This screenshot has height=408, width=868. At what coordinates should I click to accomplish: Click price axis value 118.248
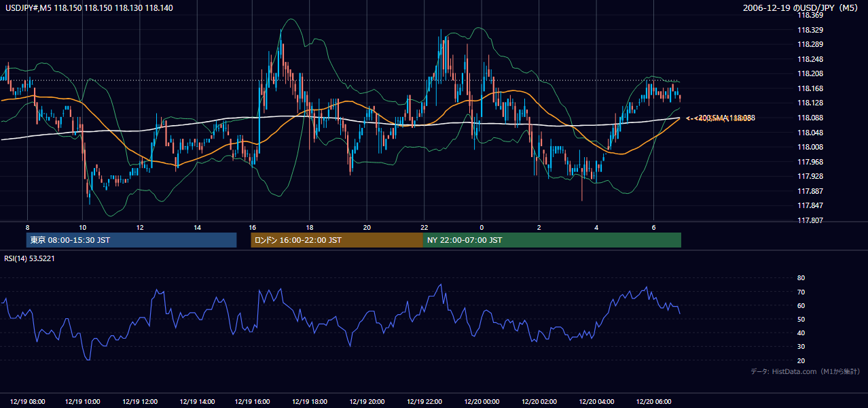click(810, 59)
